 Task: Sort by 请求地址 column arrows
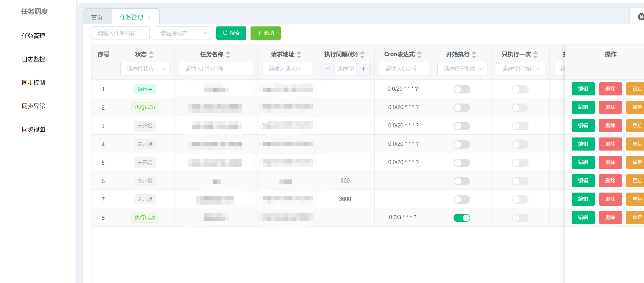pos(299,55)
